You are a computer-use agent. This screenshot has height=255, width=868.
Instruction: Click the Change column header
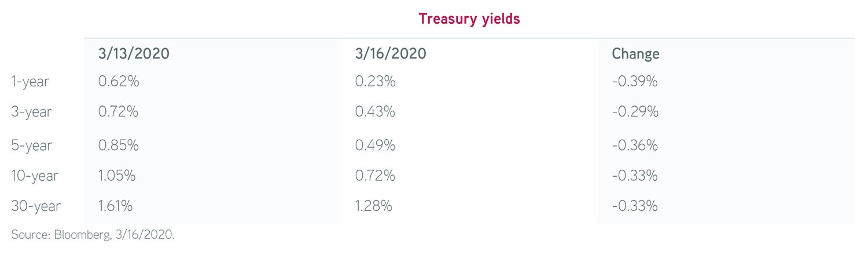pyautogui.click(x=635, y=54)
